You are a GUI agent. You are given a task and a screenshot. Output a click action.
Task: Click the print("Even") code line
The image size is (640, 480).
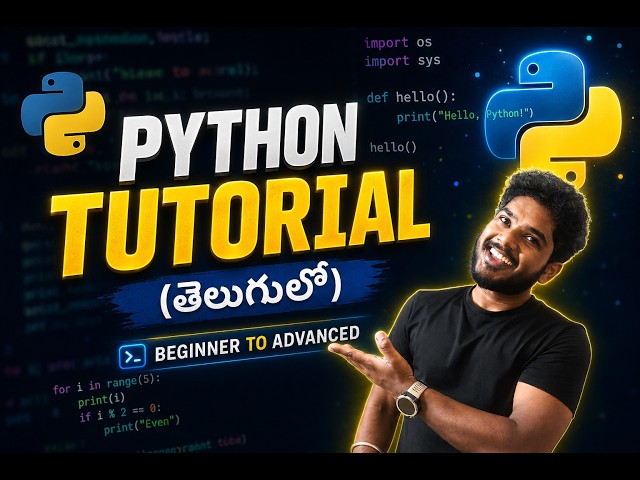(141, 425)
